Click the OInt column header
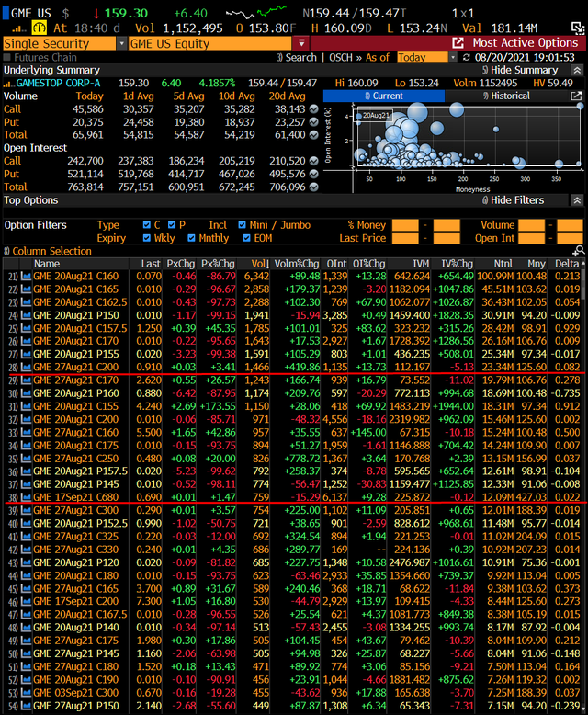This screenshot has width=588, height=715. point(336,264)
